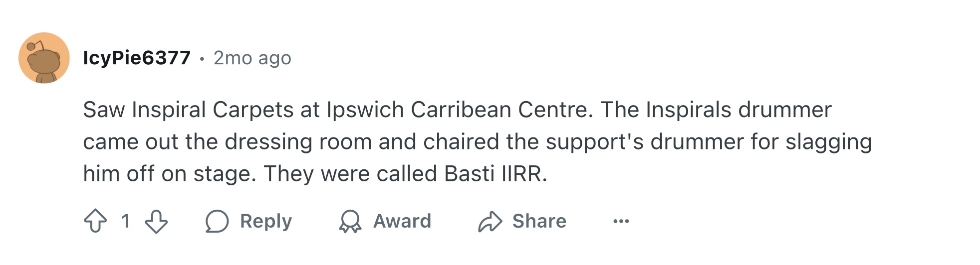Click the "2mo ago" timestamp permalink
Viewport: 980px width, 265px height.
pyautogui.click(x=252, y=58)
